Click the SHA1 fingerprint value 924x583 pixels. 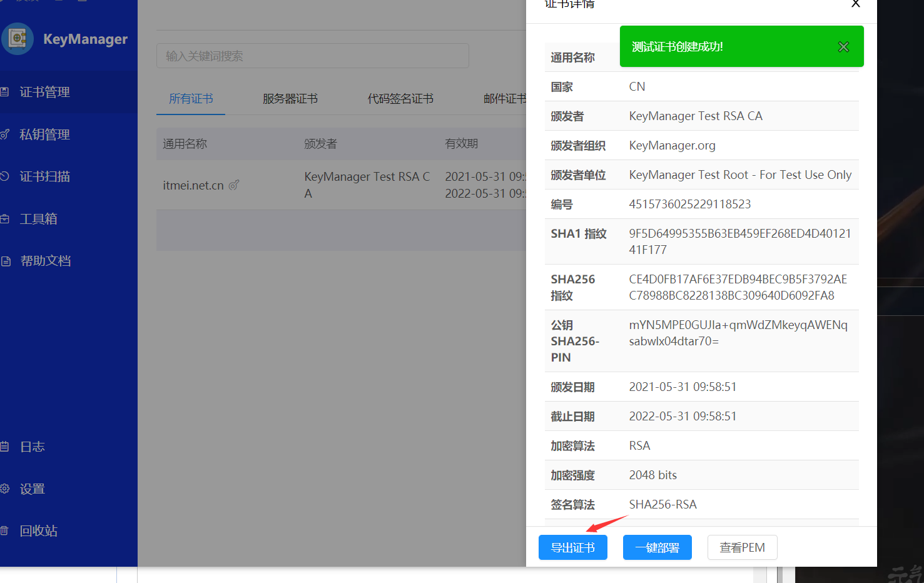click(740, 241)
